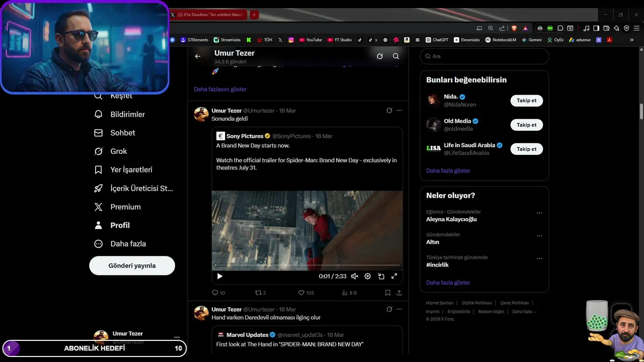The width and height of the screenshot is (644, 362).
Task: Follow Nida. with the Takip et button
Action: point(526,101)
